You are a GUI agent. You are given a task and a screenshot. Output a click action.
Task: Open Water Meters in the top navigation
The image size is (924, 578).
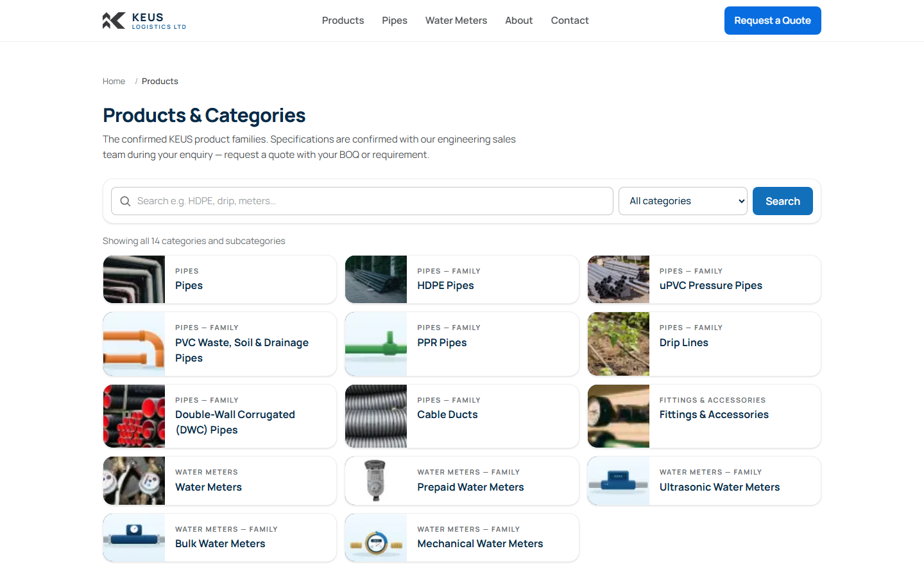tap(456, 21)
